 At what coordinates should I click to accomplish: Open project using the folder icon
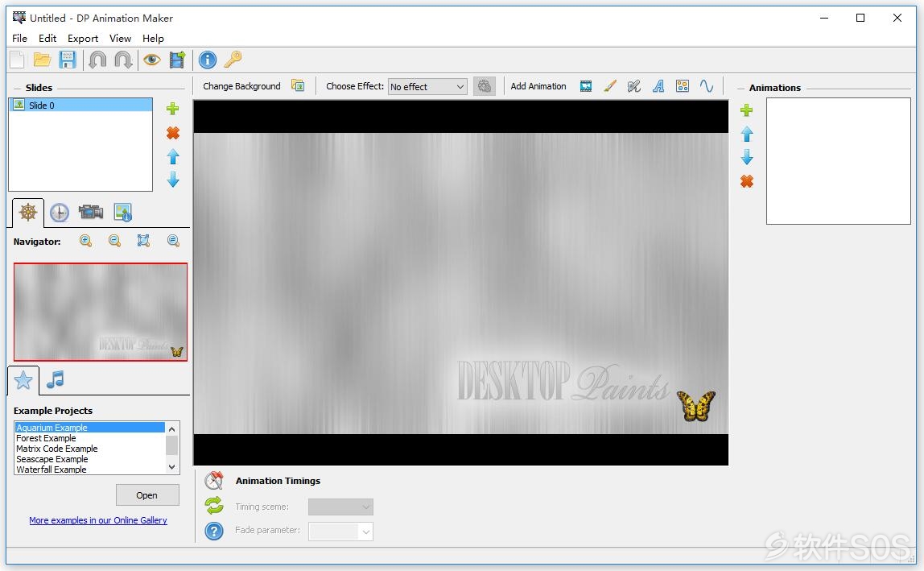click(x=42, y=60)
